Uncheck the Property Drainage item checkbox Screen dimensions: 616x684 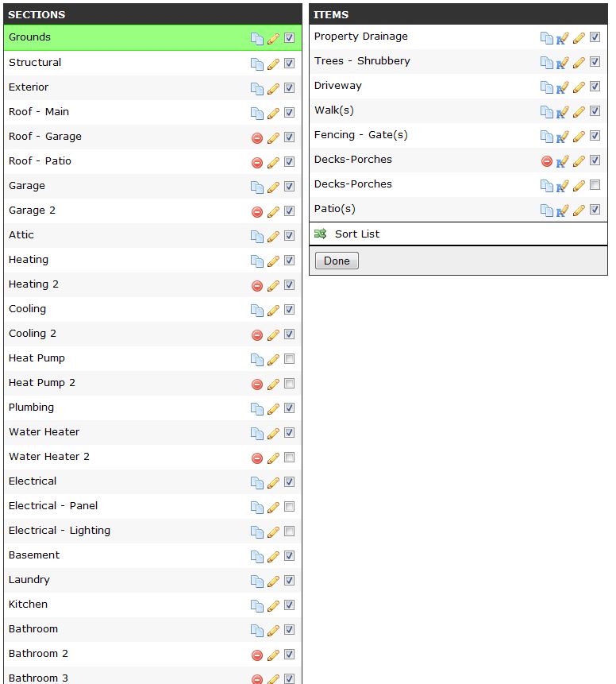point(595,37)
